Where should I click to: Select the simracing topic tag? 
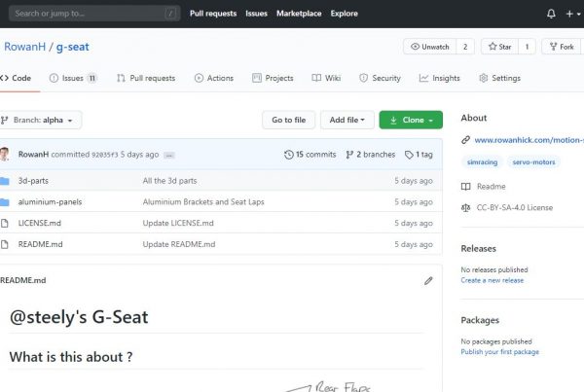coord(482,162)
